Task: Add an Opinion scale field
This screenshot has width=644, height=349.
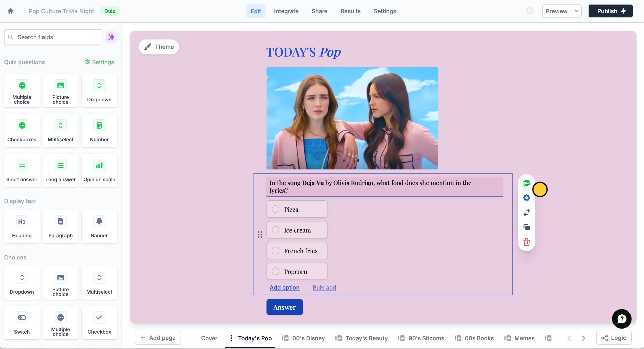Action: (99, 170)
